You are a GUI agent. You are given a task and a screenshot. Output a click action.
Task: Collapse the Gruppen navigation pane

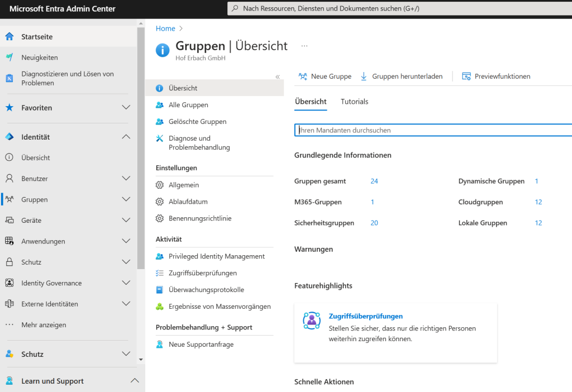[x=278, y=77]
